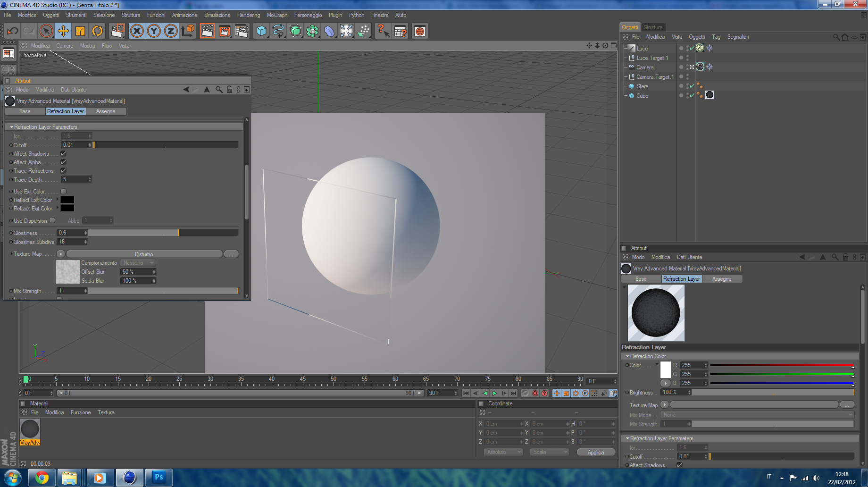
Task: Switch to the Struttura tab
Action: pyautogui.click(x=653, y=27)
